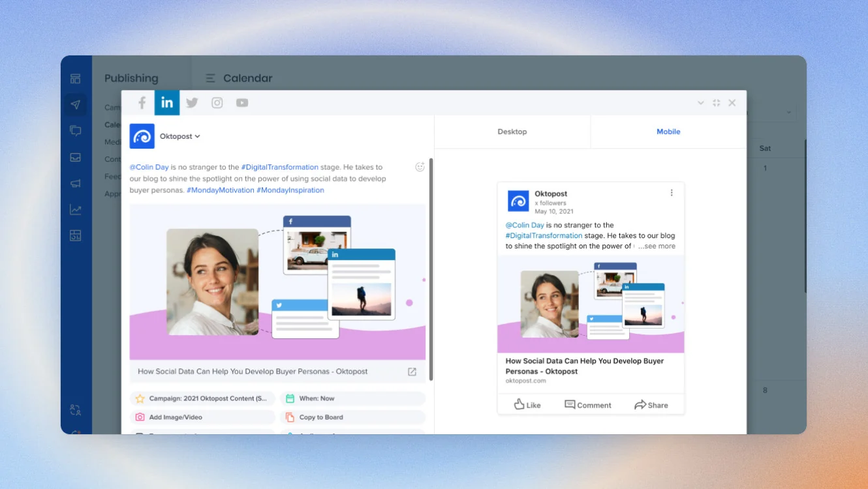Select the LinkedIn network tab icon
This screenshot has height=489, width=868.
167,103
